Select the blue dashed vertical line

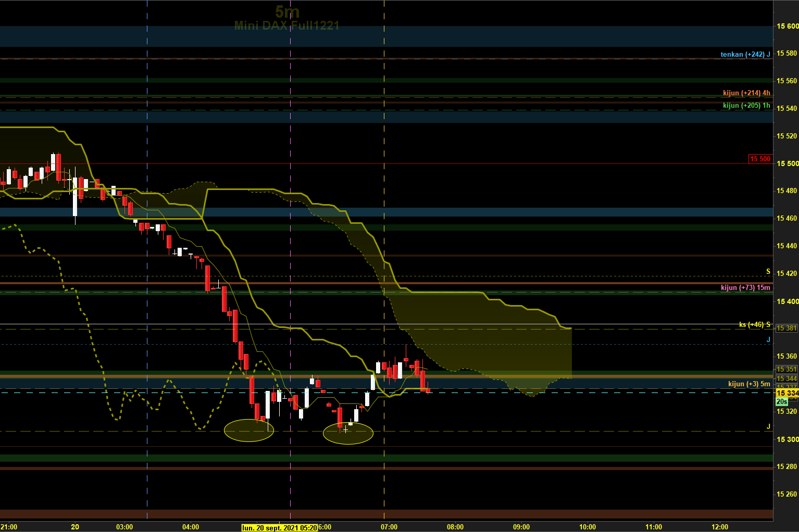147,260
